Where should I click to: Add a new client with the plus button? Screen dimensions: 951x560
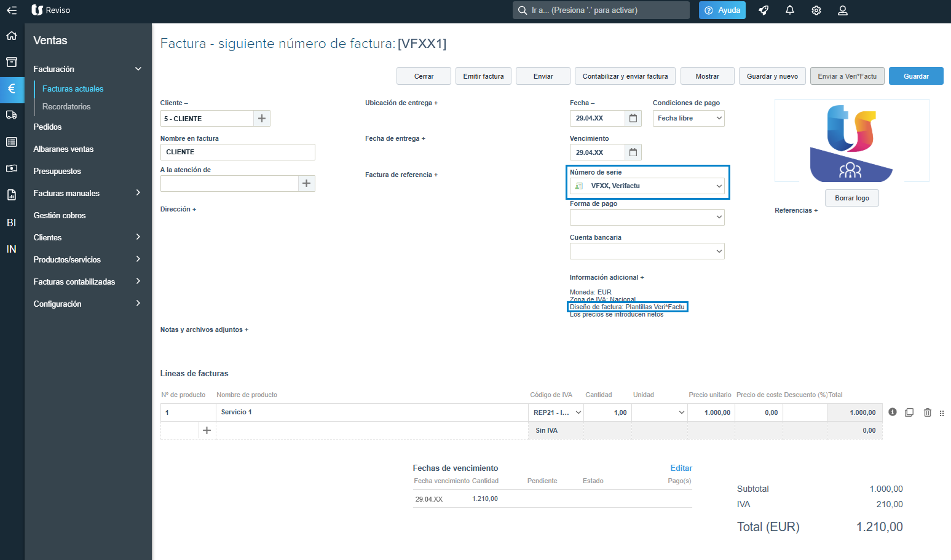click(x=262, y=118)
